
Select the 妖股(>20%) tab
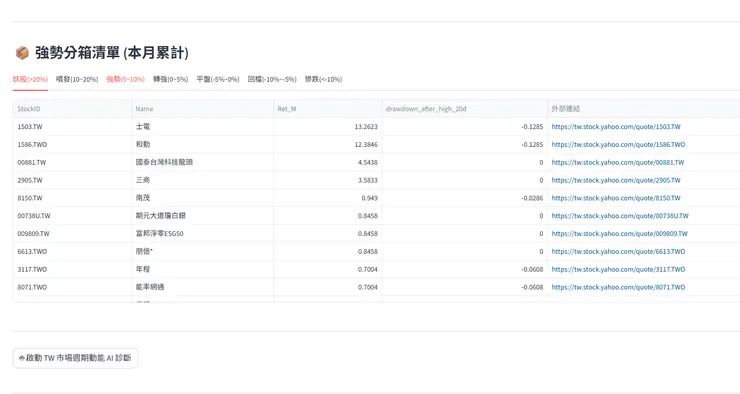coord(30,79)
